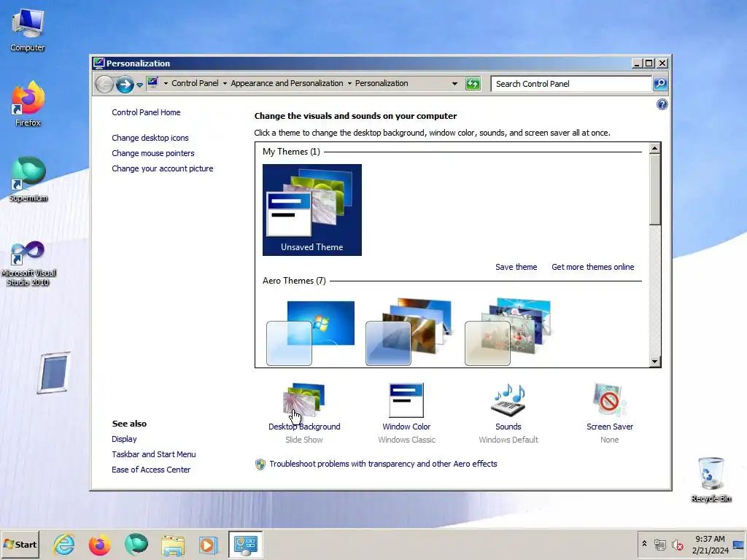Image resolution: width=747 pixels, height=560 pixels.
Task: Show hidden tray icons arrow
Action: pos(644,544)
